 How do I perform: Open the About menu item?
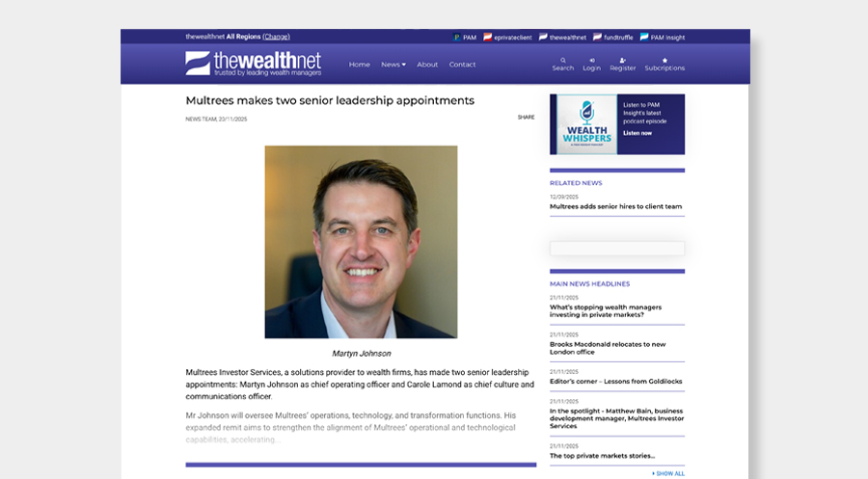427,65
